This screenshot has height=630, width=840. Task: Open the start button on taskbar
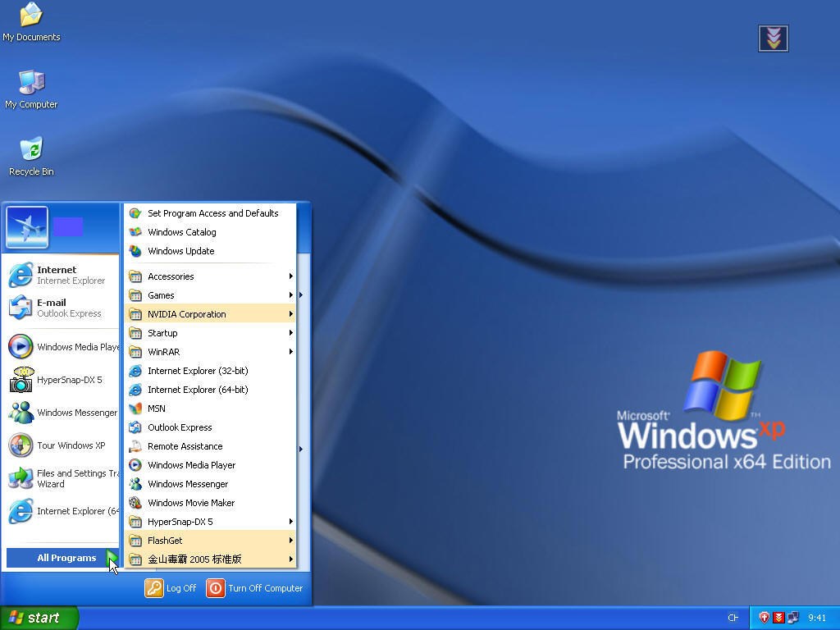click(39, 618)
